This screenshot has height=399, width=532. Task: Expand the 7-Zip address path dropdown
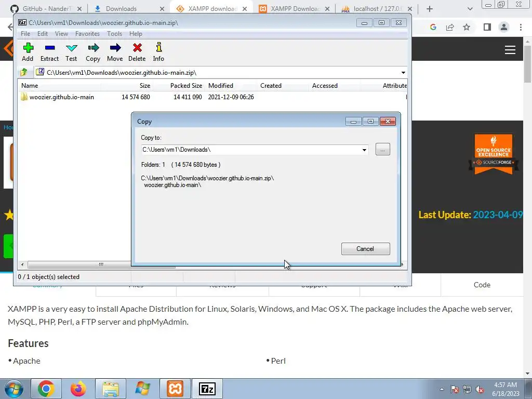(403, 73)
